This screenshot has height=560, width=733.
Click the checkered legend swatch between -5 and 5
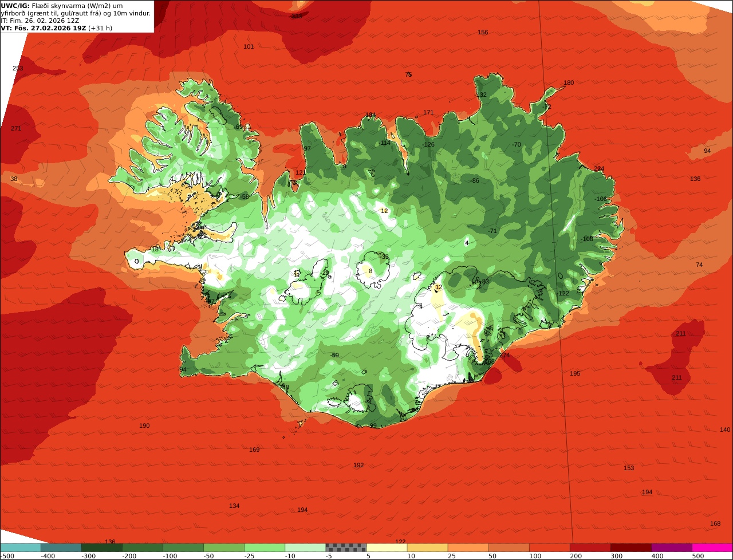point(346,547)
